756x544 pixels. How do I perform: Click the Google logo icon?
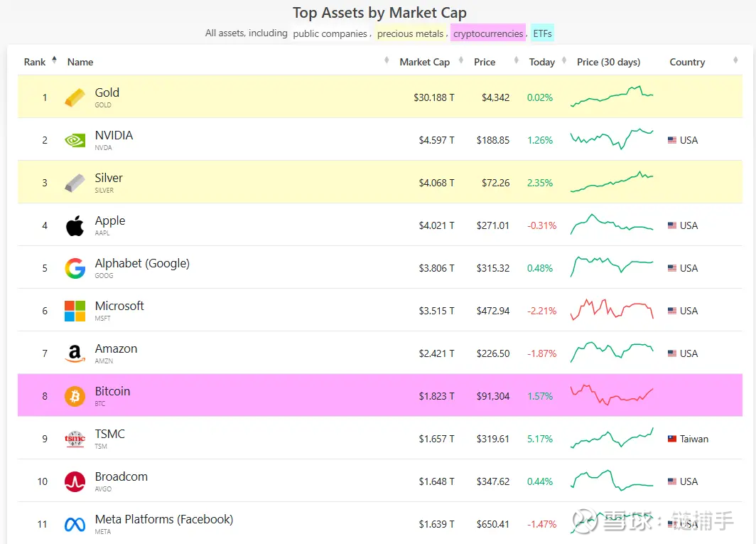coord(75,268)
